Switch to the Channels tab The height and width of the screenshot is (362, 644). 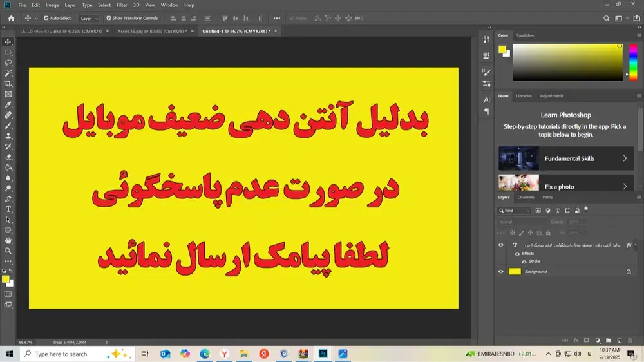pyautogui.click(x=526, y=197)
